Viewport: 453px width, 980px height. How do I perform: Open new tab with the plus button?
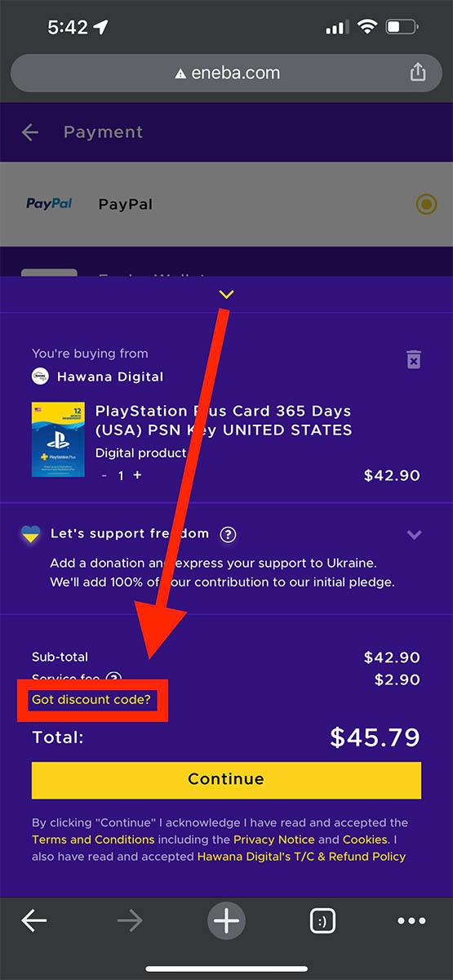pos(226,921)
